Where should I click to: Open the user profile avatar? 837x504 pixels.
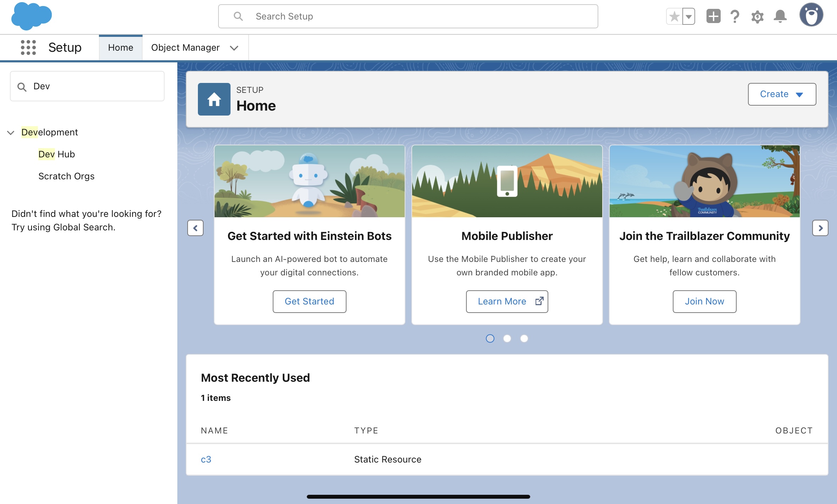[x=811, y=15]
